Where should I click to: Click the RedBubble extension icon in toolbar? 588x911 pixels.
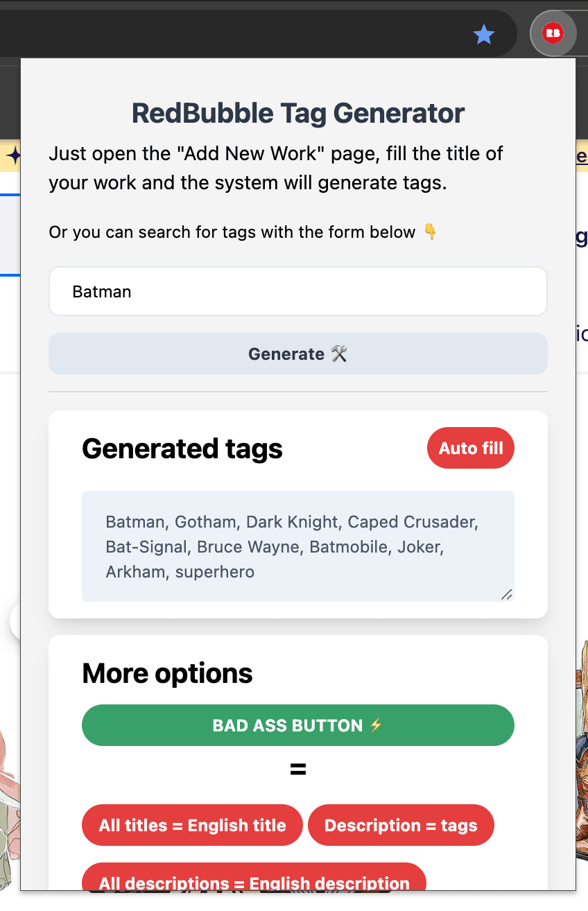[553, 33]
